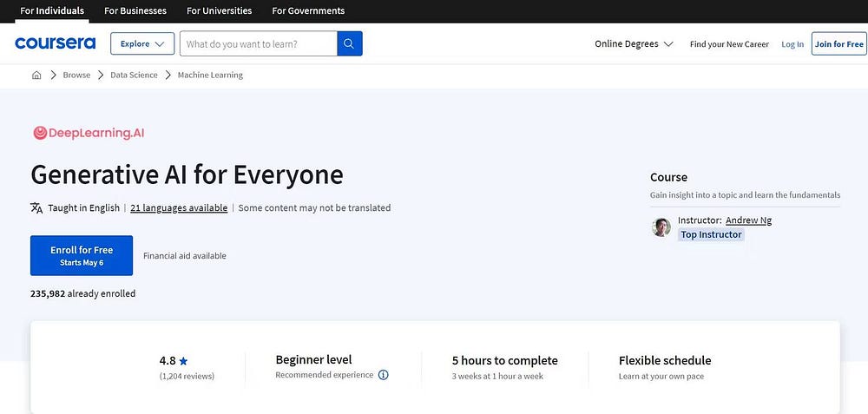Screen dimensions: 868x414
Task: Click '235,982 already enrolled' text
Action: (83, 294)
